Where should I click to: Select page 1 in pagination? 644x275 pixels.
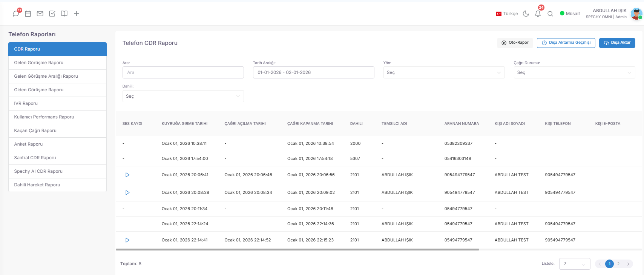pos(609,264)
